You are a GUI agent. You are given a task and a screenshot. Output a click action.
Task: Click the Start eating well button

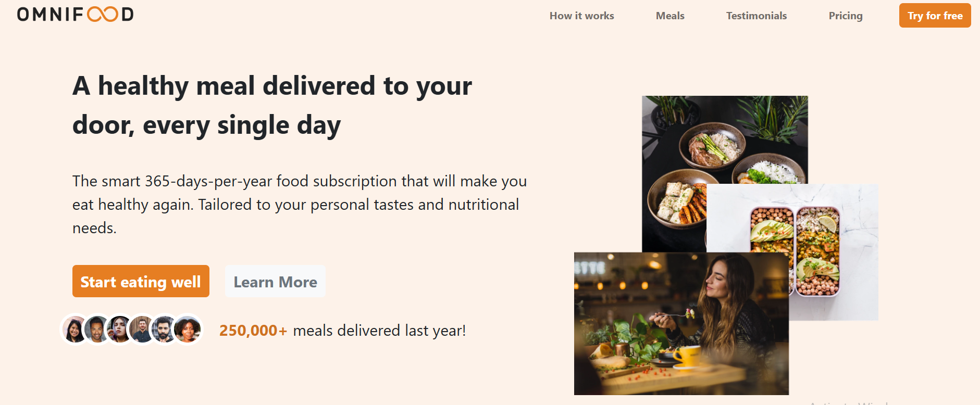pyautogui.click(x=141, y=281)
